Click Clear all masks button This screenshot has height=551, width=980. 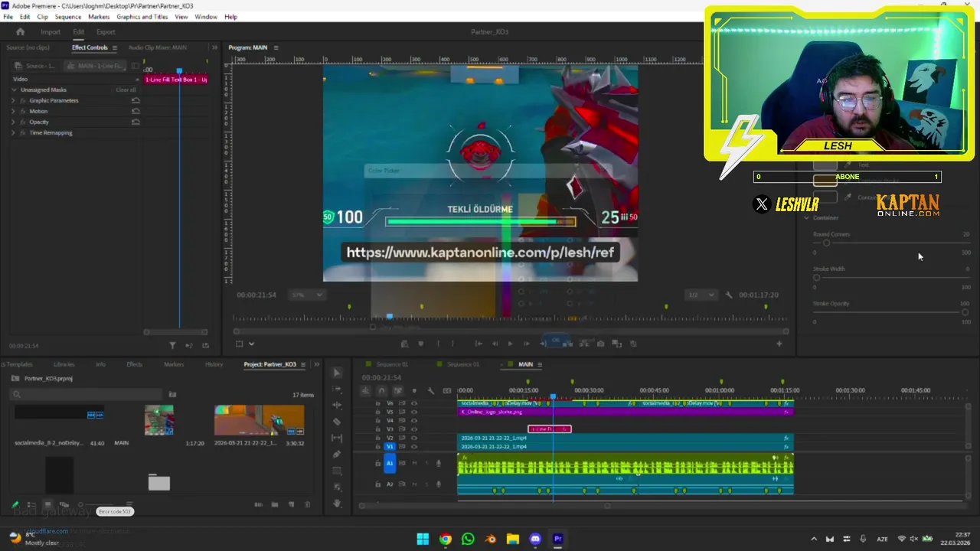[x=126, y=90]
